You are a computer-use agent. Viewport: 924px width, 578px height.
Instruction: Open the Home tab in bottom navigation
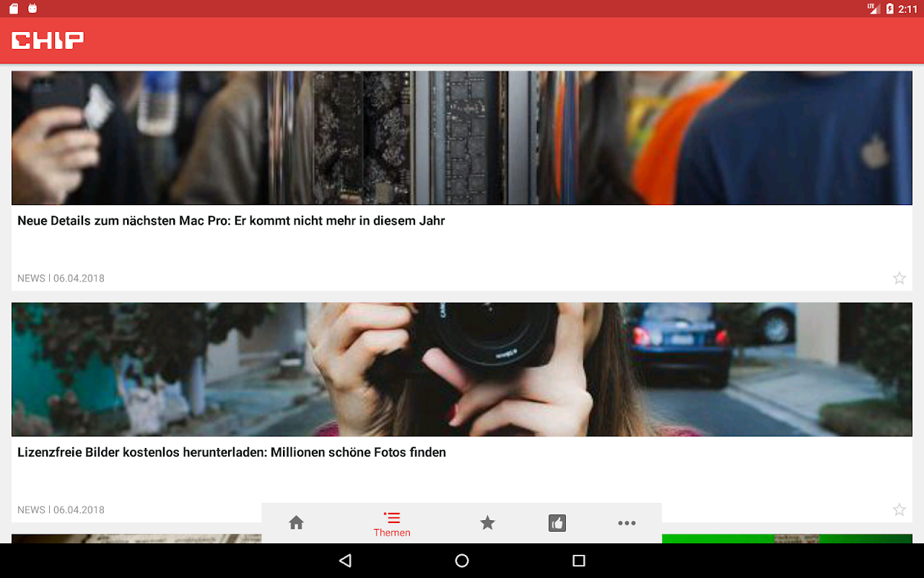click(x=296, y=523)
